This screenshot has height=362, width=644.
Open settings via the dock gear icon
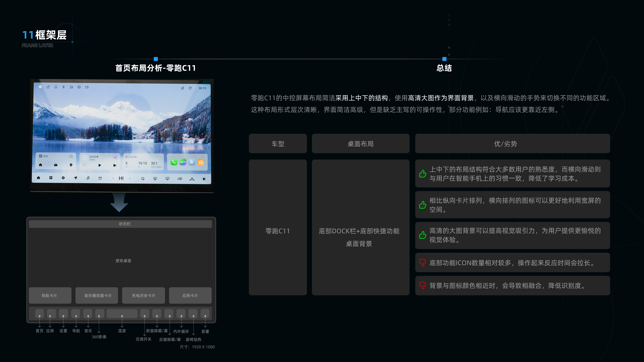click(x=63, y=178)
